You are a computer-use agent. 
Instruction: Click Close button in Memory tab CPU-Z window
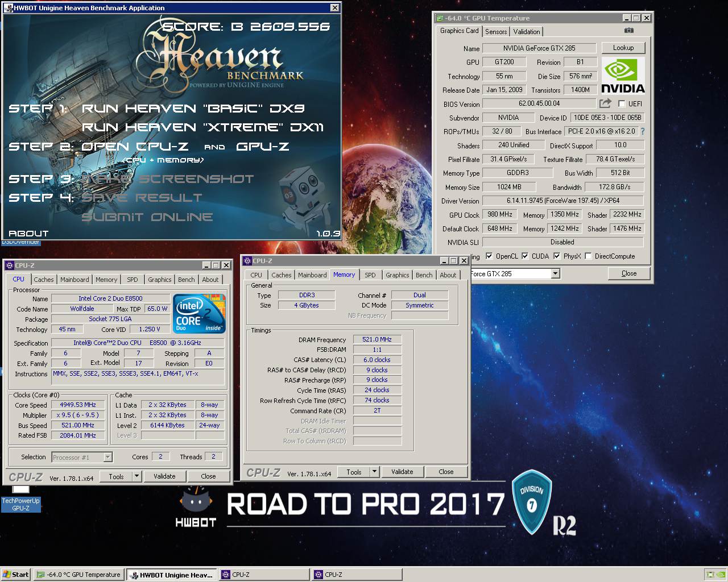446,472
